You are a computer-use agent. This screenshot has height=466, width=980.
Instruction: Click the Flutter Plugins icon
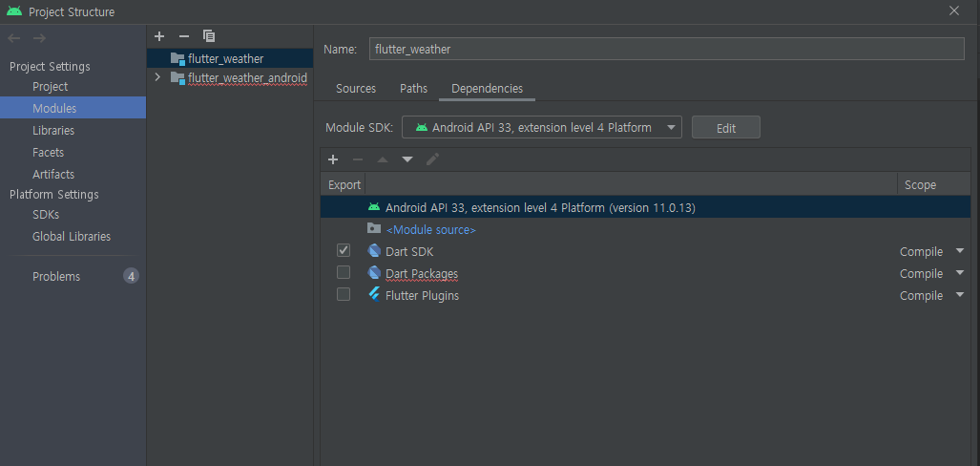click(x=374, y=295)
